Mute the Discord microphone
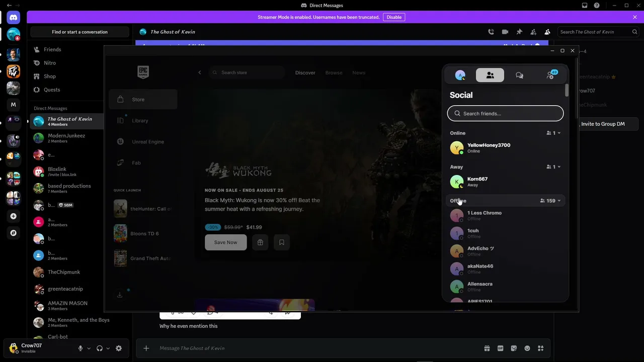The image size is (644, 362). pyautogui.click(x=80, y=348)
